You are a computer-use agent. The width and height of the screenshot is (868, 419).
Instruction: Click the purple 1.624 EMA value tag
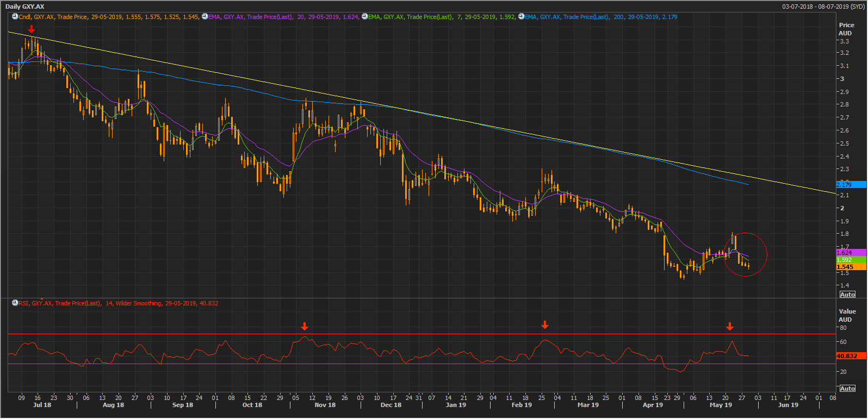coord(851,253)
